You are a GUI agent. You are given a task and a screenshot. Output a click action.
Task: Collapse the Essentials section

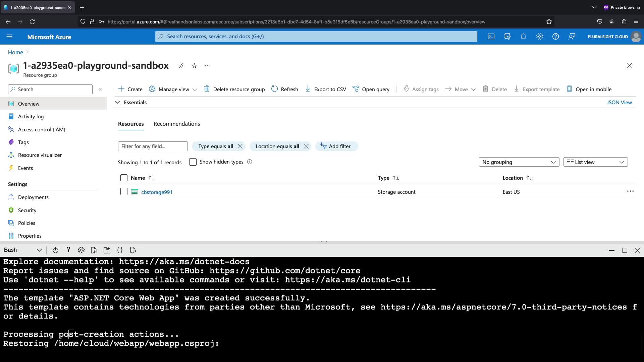[118, 102]
